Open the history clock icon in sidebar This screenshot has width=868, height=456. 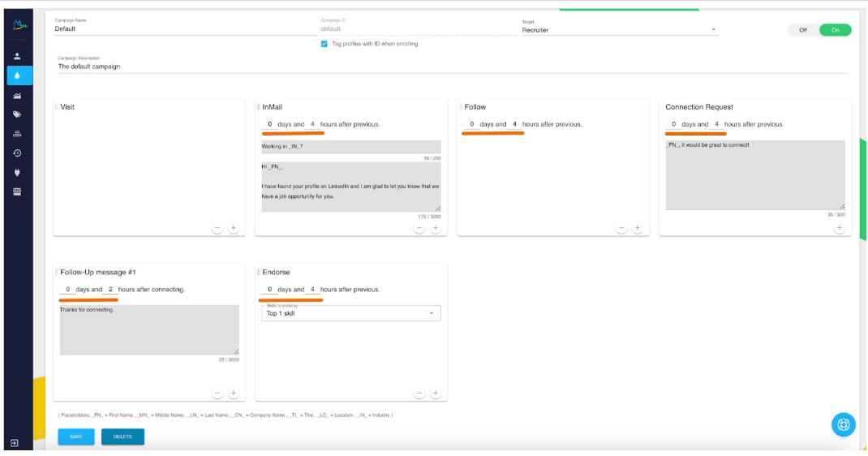[x=17, y=153]
